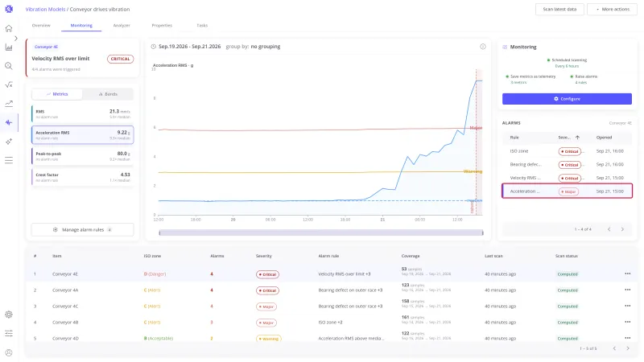Select the Crest factor metric card
The height and width of the screenshot is (362, 644).
click(x=83, y=177)
